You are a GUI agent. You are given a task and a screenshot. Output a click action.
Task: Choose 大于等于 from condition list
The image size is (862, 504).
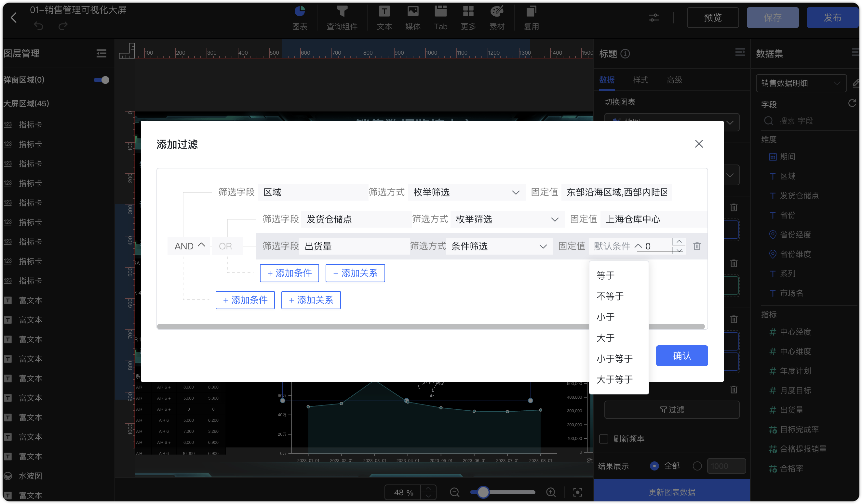click(x=618, y=379)
